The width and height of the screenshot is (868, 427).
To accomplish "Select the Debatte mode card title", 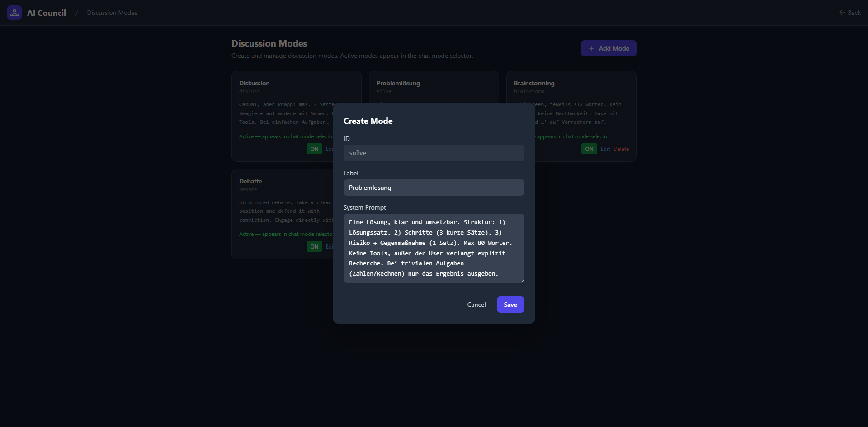I will (x=250, y=181).
